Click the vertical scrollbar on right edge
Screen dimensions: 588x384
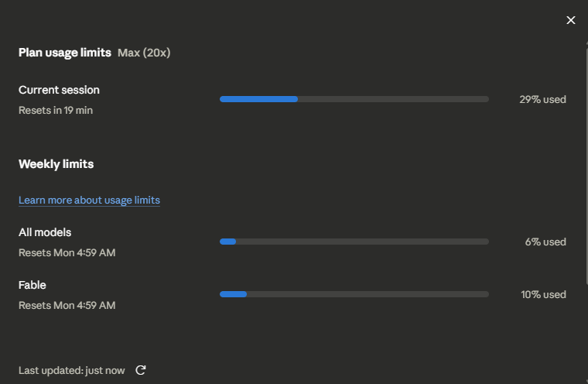click(x=587, y=164)
